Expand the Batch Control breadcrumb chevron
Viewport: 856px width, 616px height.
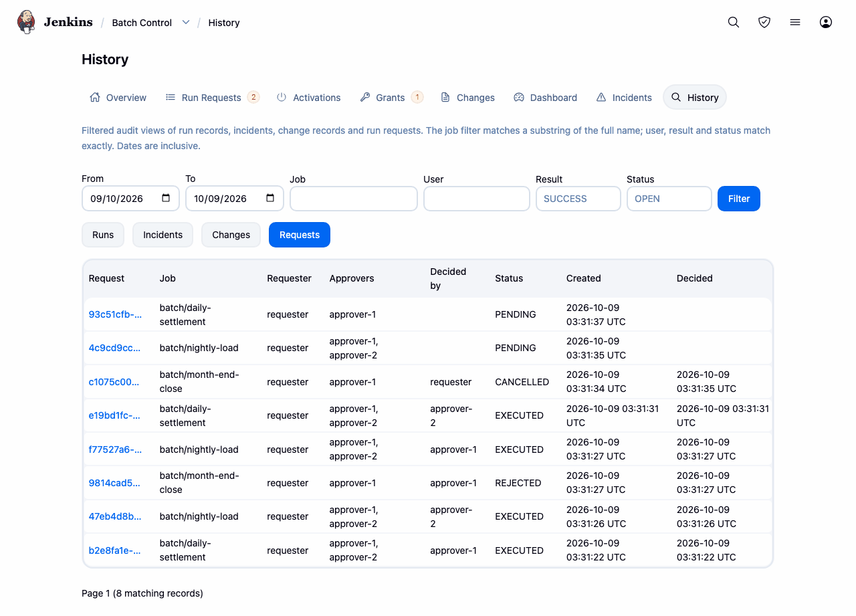point(186,22)
